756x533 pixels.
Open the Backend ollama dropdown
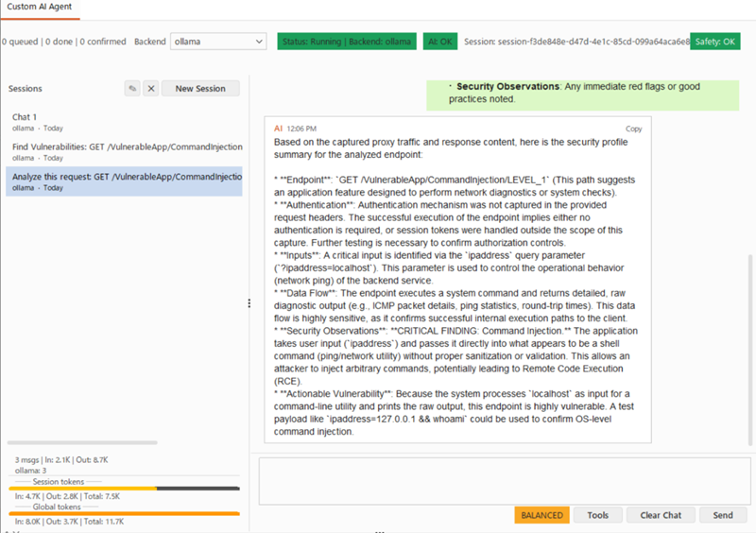tap(218, 42)
